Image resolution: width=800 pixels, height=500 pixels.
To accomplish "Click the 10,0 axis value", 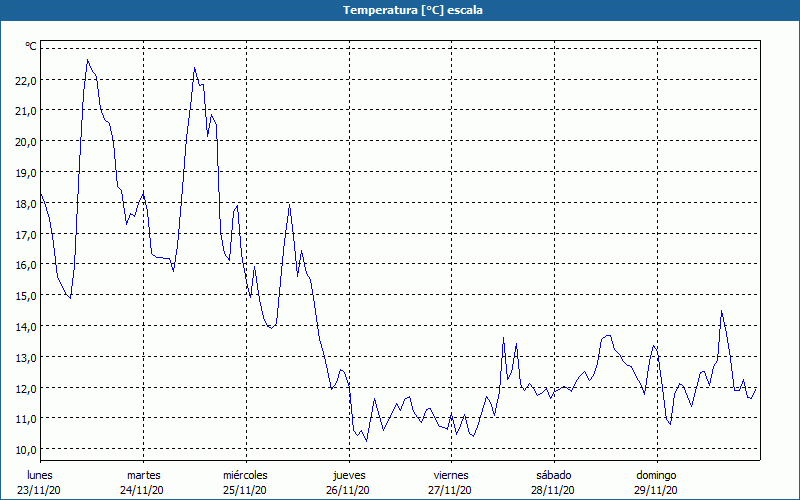I will click(26, 450).
